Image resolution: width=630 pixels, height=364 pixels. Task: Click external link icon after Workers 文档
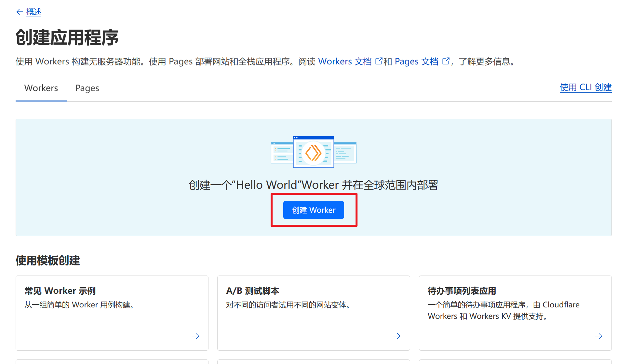pos(379,61)
